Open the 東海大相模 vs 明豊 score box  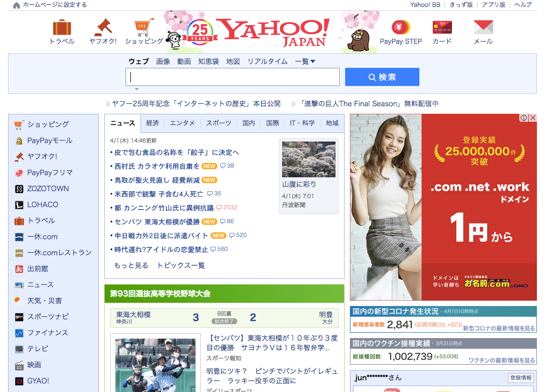[x=224, y=318]
